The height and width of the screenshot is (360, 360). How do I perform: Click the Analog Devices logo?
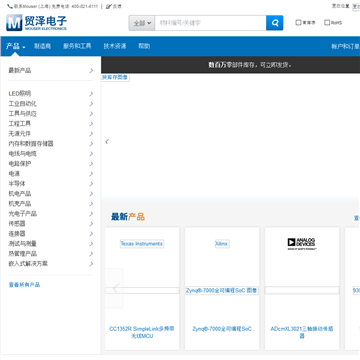click(x=302, y=244)
